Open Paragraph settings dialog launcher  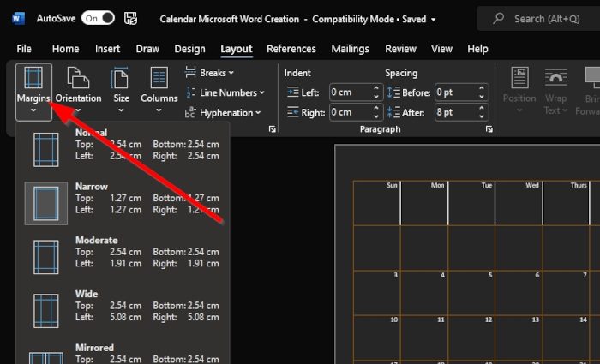pyautogui.click(x=489, y=129)
